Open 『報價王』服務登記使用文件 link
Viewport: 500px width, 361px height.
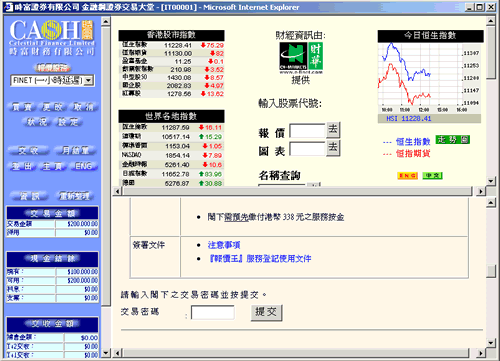point(260,259)
